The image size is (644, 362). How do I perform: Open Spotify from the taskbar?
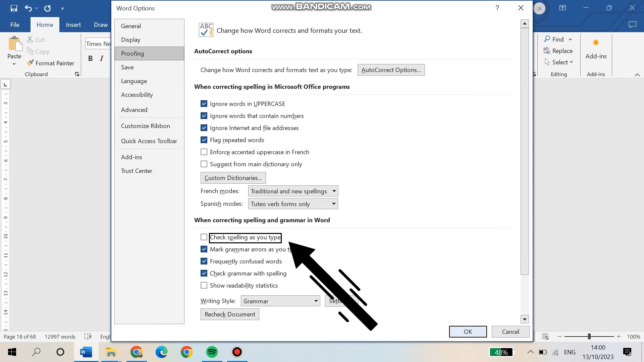(212, 352)
